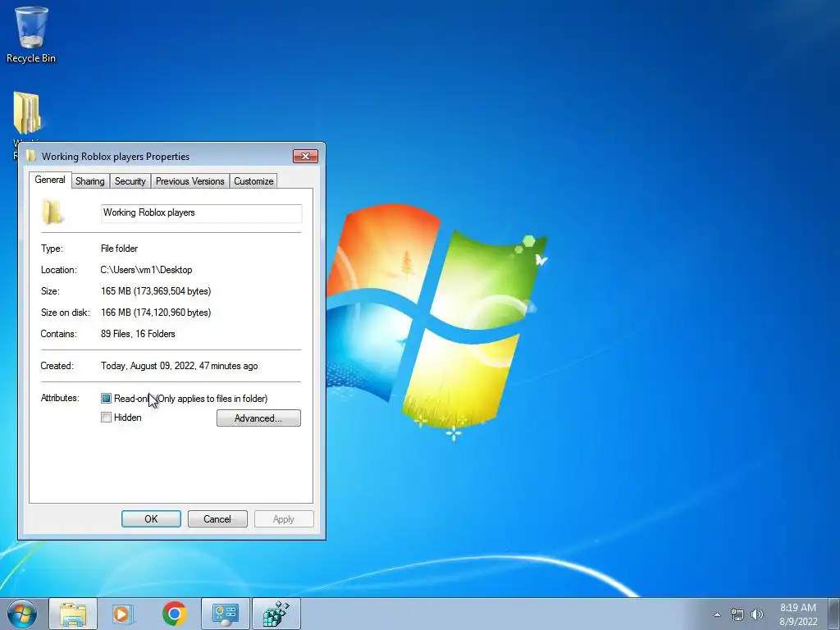This screenshot has width=840, height=630.
Task: Click the size value 165 MB (173,969,504 bytes)
Action: (x=156, y=291)
